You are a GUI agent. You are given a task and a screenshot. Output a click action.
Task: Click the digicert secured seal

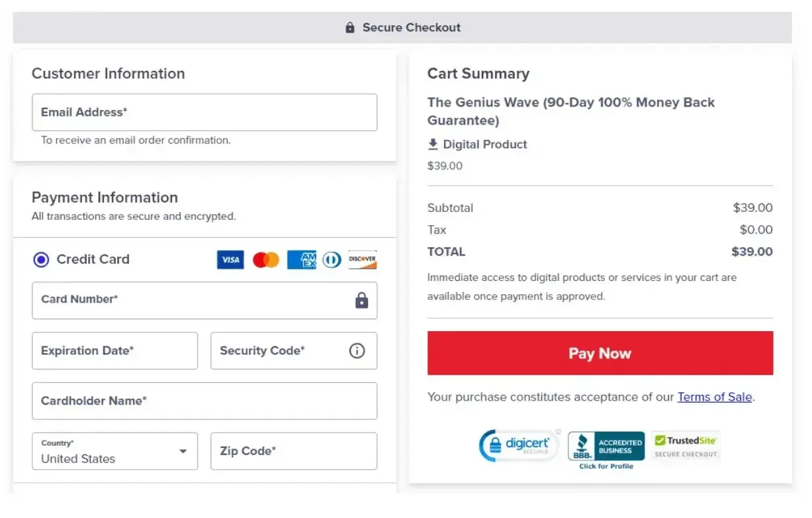tap(519, 445)
